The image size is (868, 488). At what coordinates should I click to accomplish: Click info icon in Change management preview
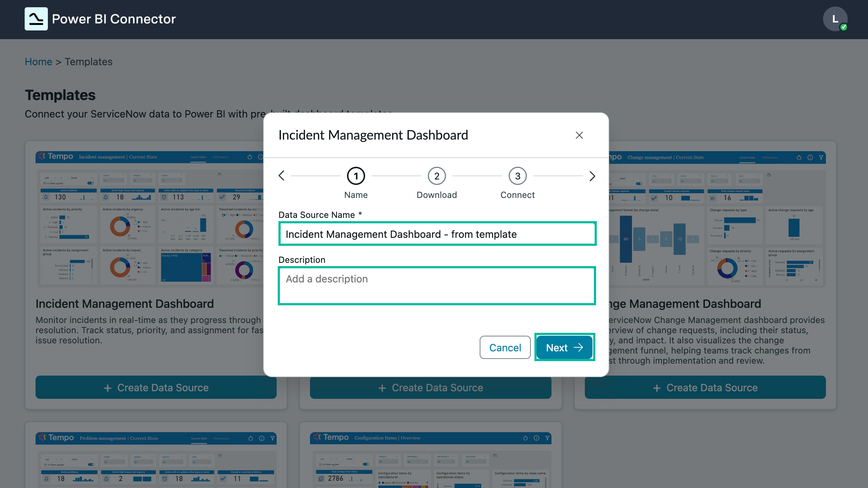tap(810, 157)
